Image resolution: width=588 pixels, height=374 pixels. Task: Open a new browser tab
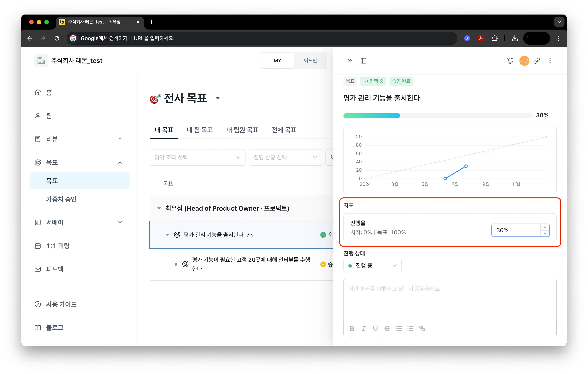tap(151, 22)
